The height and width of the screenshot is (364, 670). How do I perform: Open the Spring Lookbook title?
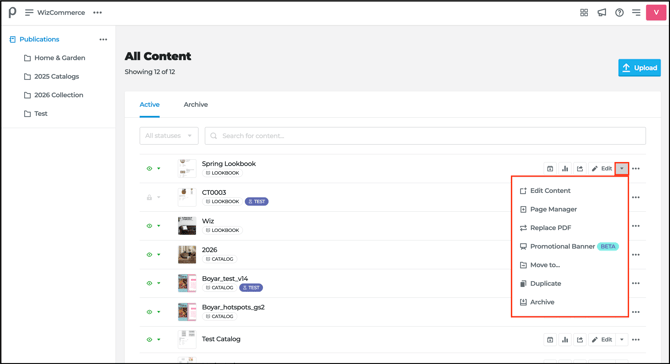(x=229, y=164)
